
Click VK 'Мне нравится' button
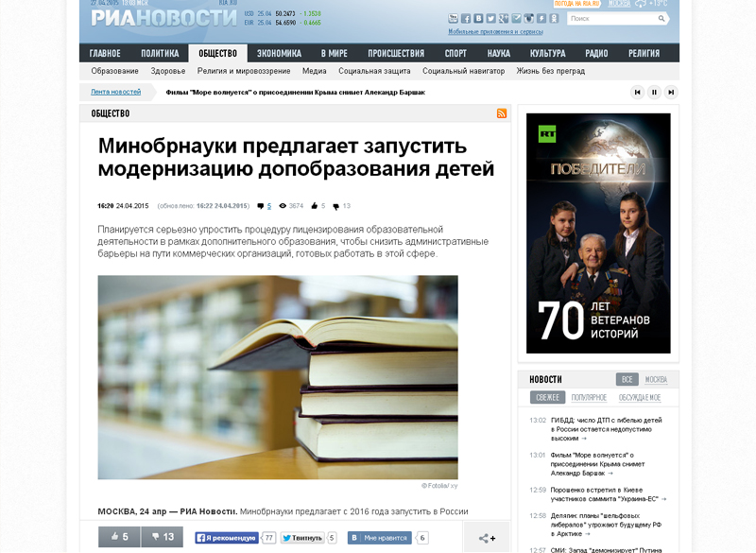(380, 538)
